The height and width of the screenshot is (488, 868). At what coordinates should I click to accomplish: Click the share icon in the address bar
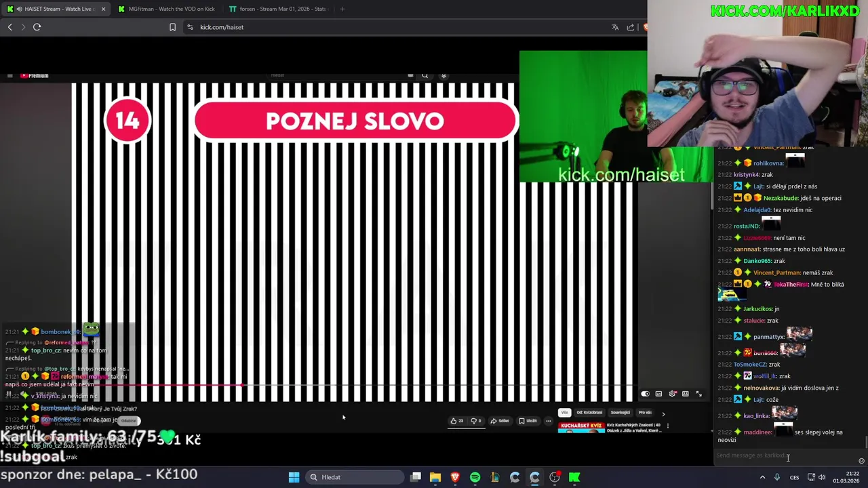pyautogui.click(x=631, y=27)
